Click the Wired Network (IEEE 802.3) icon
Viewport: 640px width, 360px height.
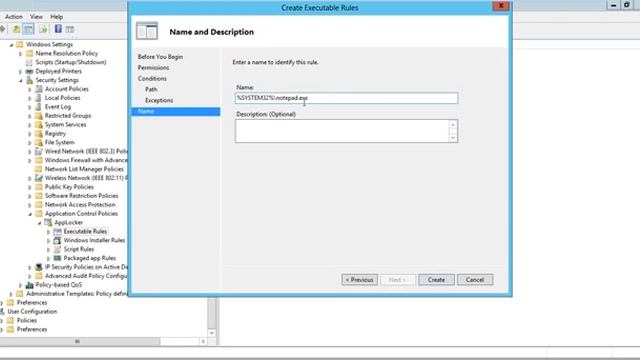[x=39, y=151]
